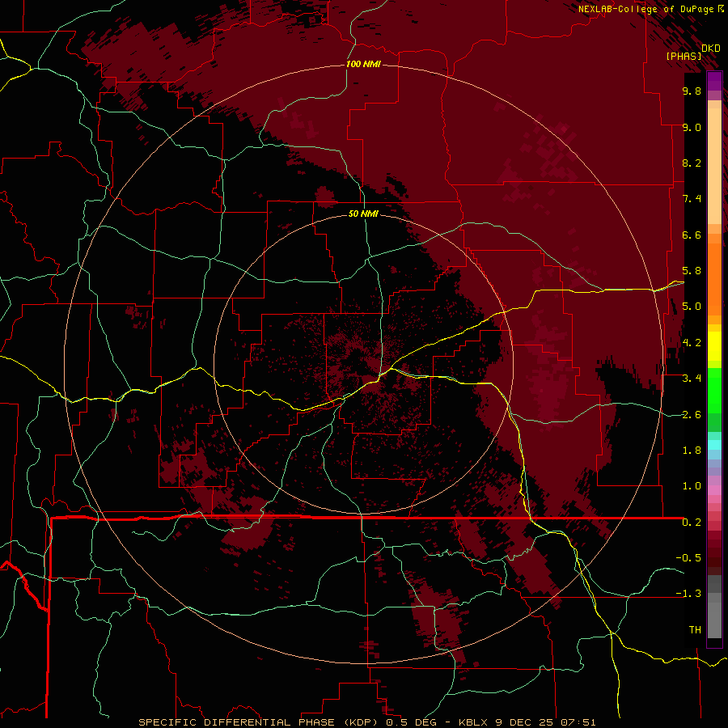Select the DKD label above the color scale
This screenshot has height=728, width=728.
tap(711, 49)
